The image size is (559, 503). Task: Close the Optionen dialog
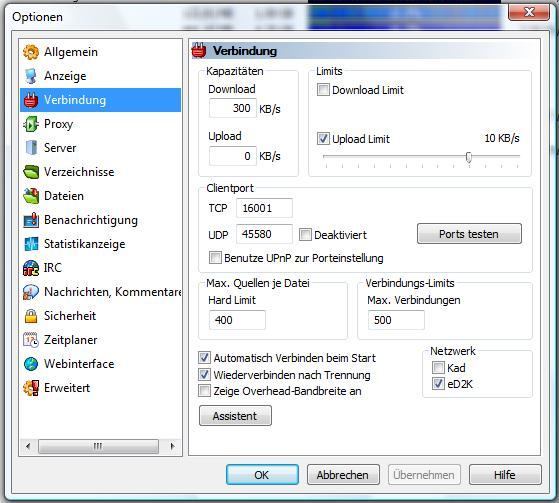(x=529, y=12)
